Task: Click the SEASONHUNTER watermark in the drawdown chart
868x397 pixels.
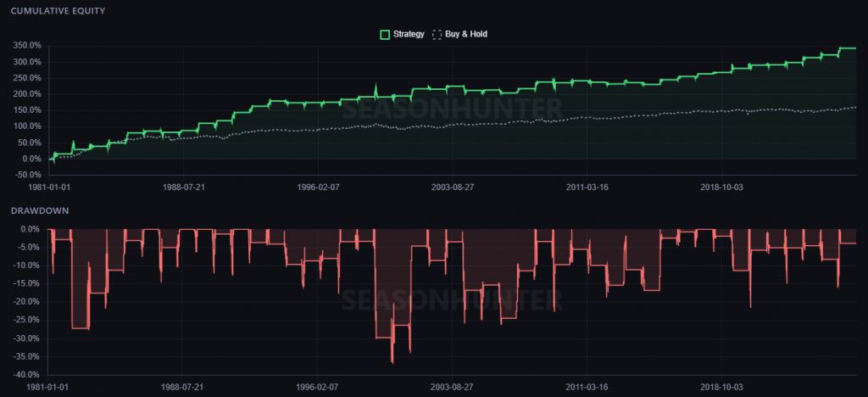Action: (x=451, y=299)
